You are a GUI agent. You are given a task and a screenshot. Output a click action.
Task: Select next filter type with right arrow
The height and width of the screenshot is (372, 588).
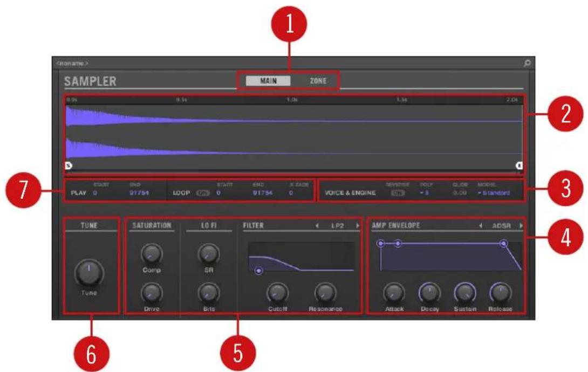[x=357, y=225]
